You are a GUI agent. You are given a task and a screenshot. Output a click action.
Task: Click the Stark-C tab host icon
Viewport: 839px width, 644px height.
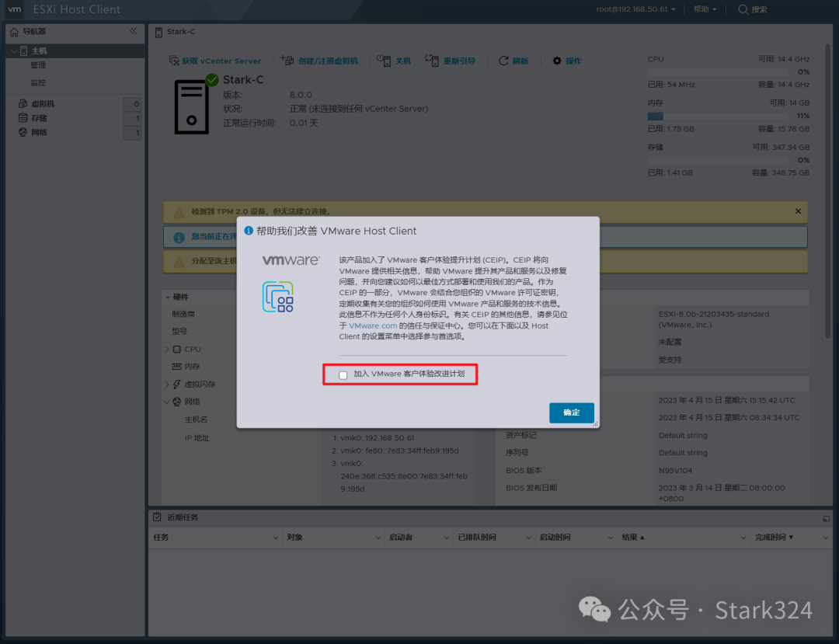[158, 32]
